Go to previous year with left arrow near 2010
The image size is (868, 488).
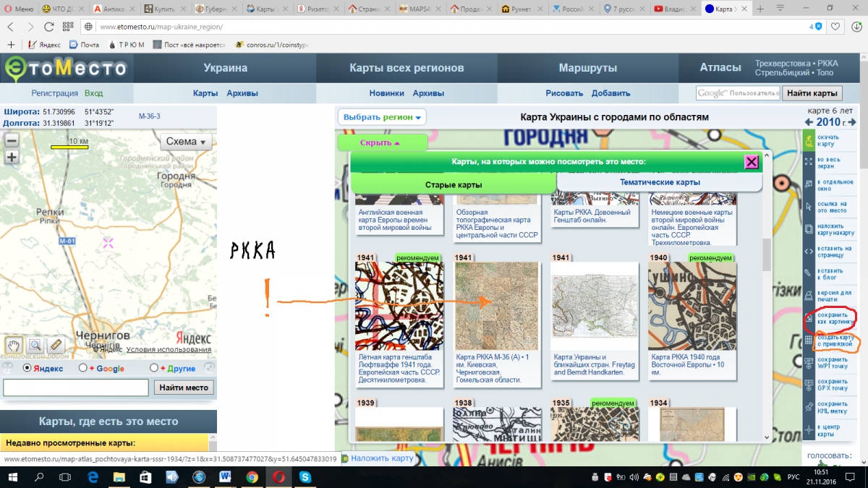coord(809,122)
